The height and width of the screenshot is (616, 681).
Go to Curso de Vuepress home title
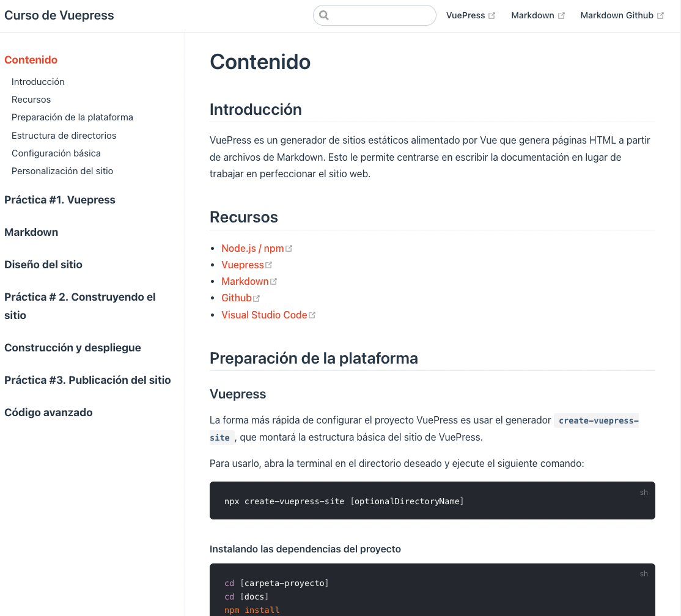(x=59, y=15)
